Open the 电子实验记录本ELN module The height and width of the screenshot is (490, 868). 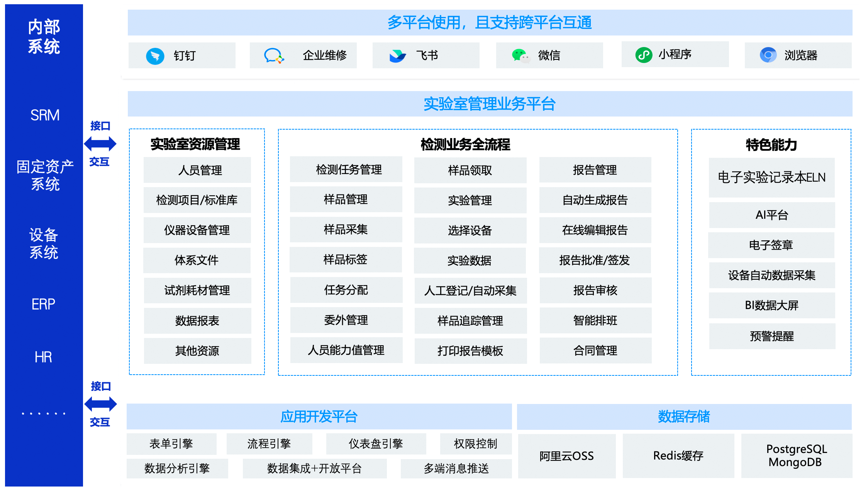pyautogui.click(x=771, y=177)
